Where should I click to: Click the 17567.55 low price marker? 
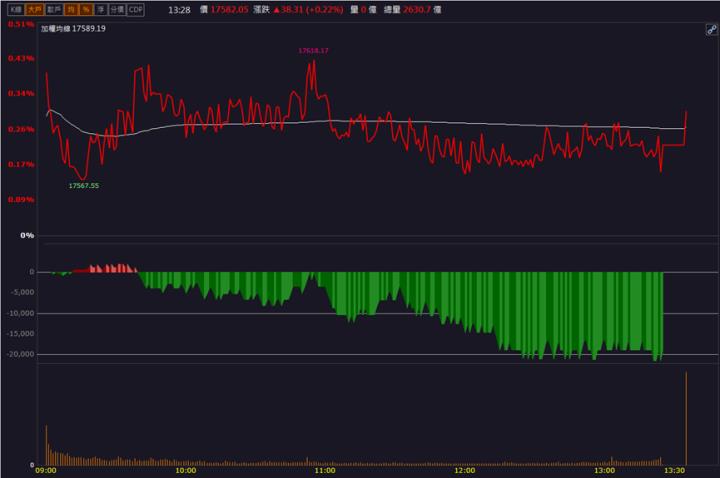[83, 186]
